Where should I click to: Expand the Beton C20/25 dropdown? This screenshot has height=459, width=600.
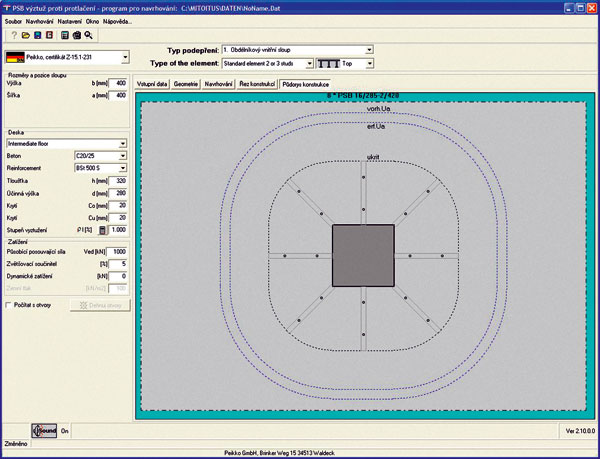(x=123, y=157)
